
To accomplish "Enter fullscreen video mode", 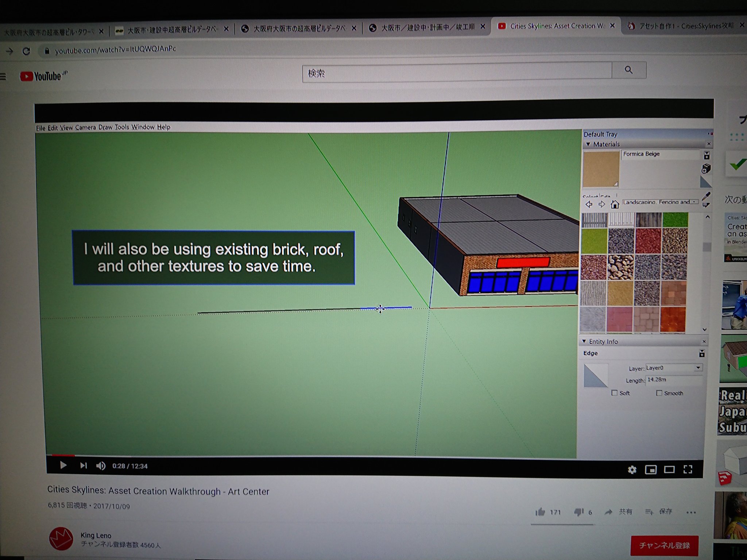I will [x=688, y=470].
